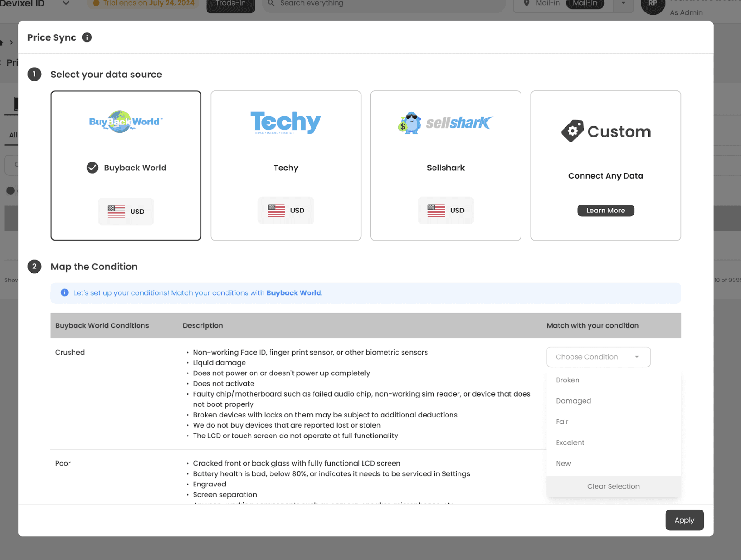The width and height of the screenshot is (741, 560).
Task: Click the Custom Connect Any Data card
Action: pyautogui.click(x=606, y=166)
